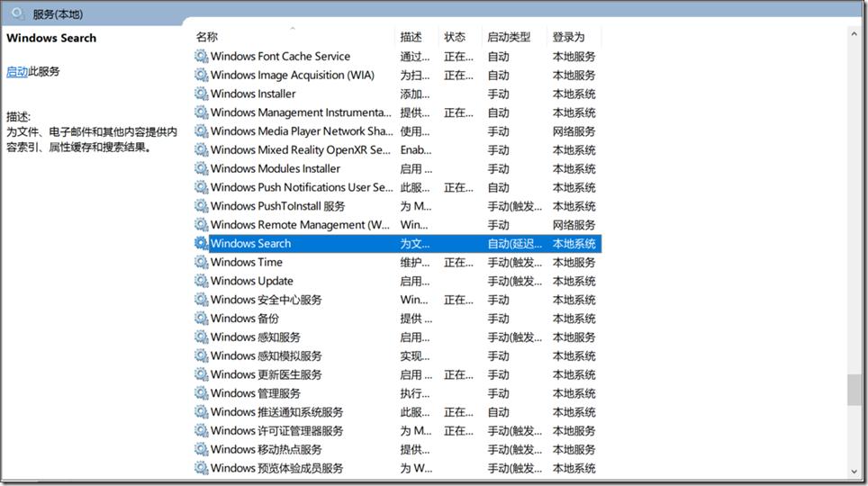Viewport: 868px width, 486px height.
Task: Click the gear icon for Windows Modules Installer
Action: pyautogui.click(x=201, y=168)
